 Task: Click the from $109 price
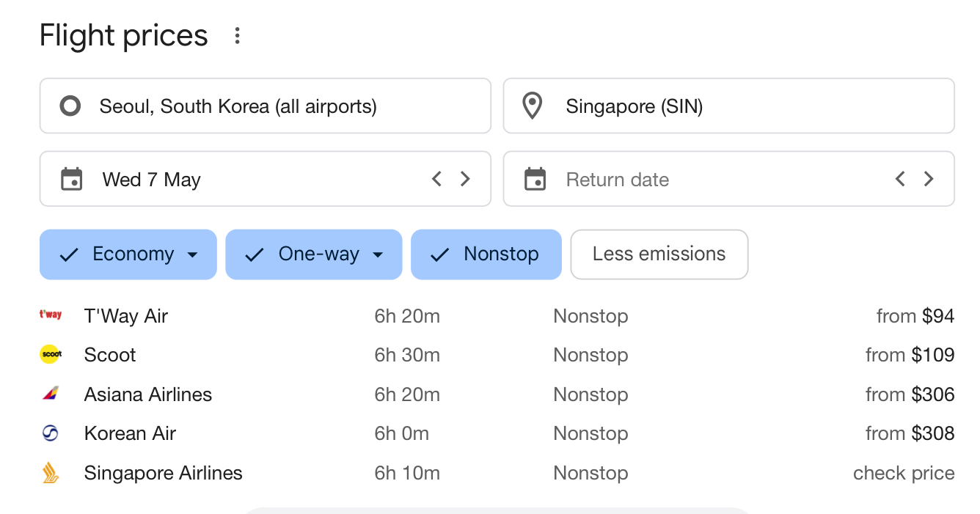point(910,355)
